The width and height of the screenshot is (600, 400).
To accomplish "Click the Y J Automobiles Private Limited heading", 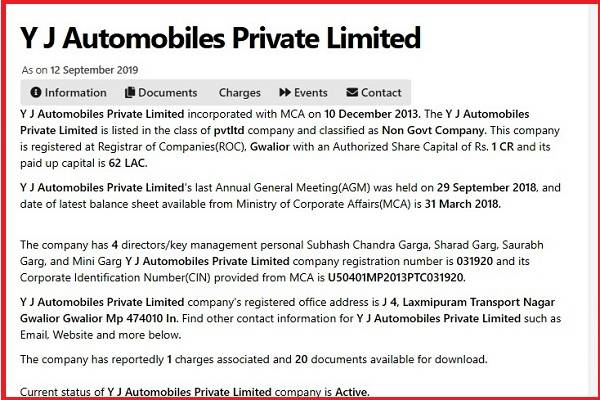I will coord(220,38).
